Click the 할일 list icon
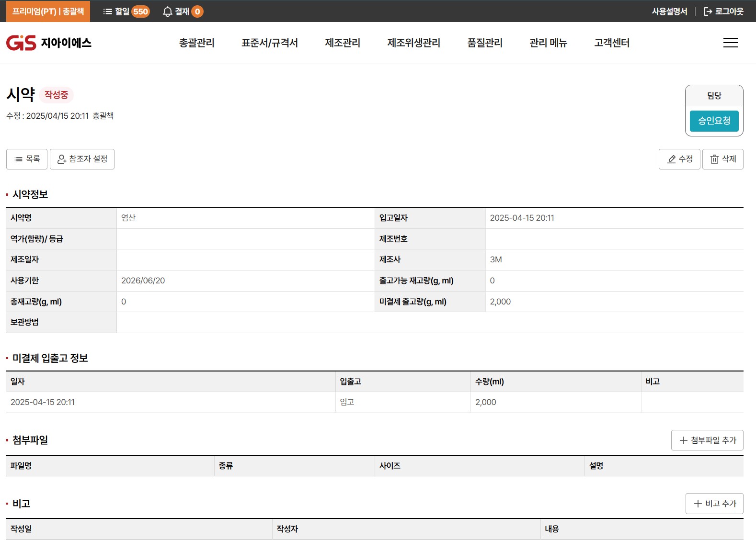The width and height of the screenshot is (756, 551). click(x=108, y=11)
